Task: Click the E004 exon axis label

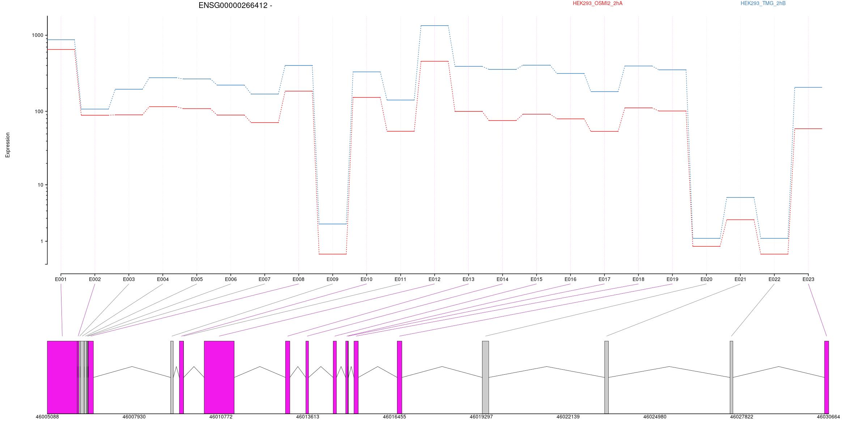Action: tap(163, 279)
